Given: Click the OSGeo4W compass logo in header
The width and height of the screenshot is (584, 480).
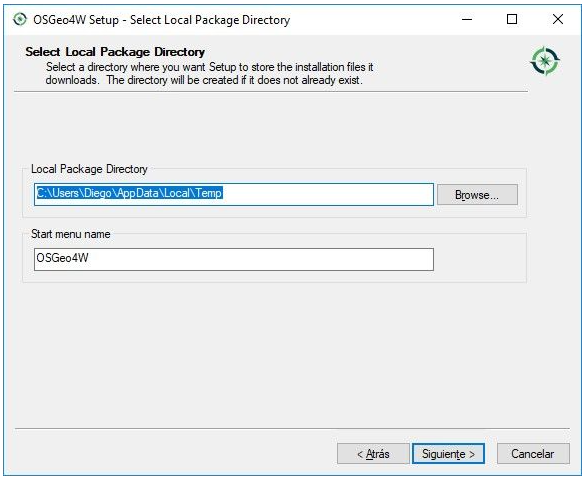Looking at the screenshot, I should pos(545,61).
